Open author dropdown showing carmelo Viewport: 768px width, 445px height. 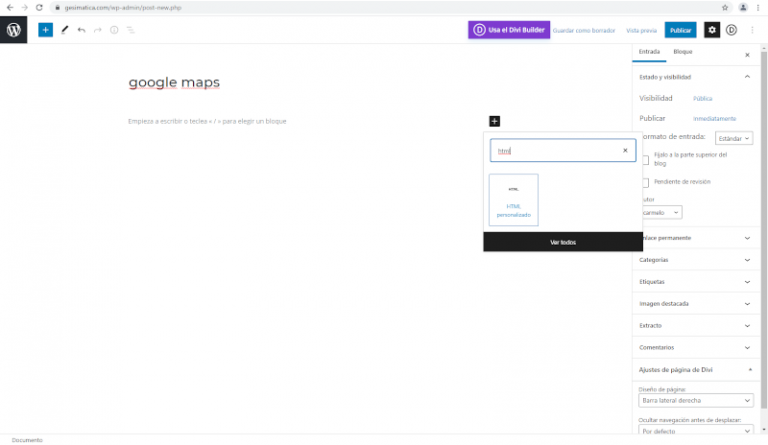click(661, 212)
